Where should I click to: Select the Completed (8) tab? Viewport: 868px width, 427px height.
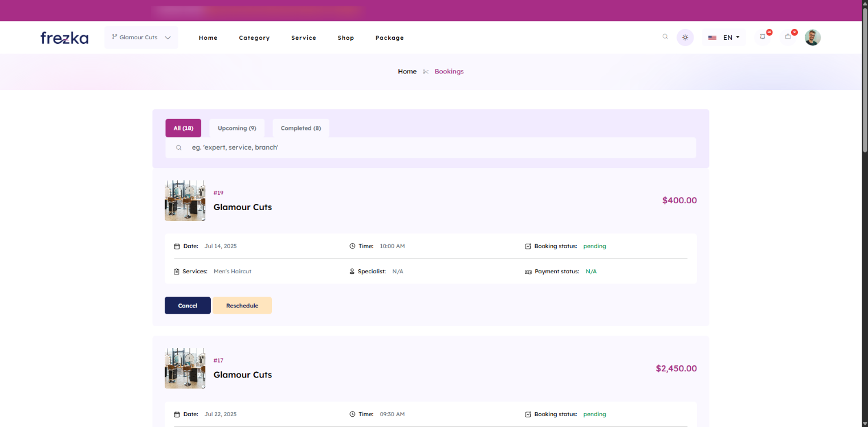pos(300,128)
